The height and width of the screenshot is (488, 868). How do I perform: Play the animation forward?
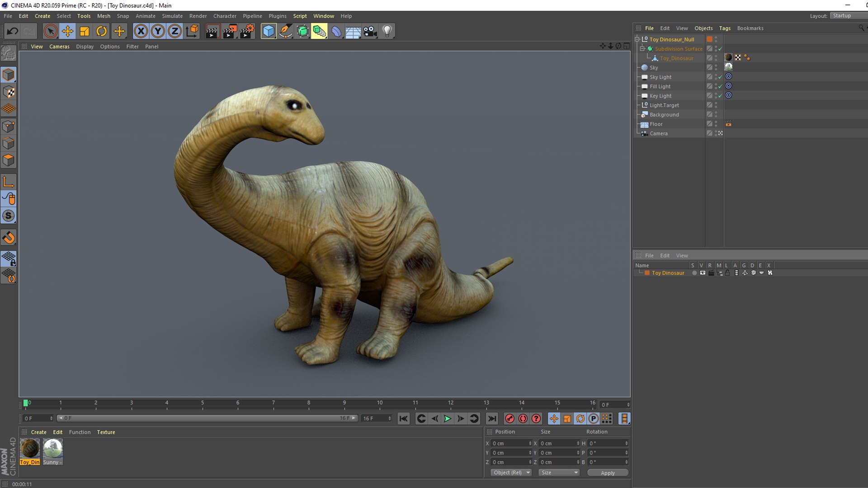click(448, 419)
